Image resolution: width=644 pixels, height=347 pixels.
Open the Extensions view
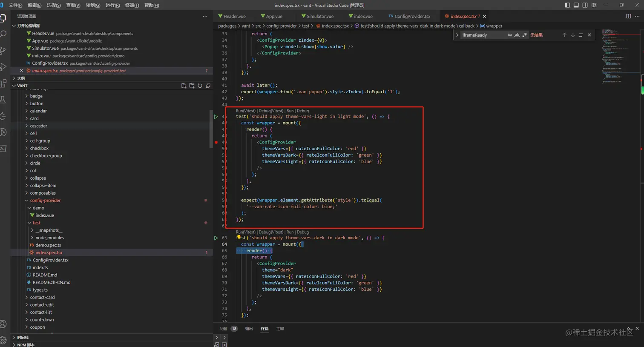[3, 83]
